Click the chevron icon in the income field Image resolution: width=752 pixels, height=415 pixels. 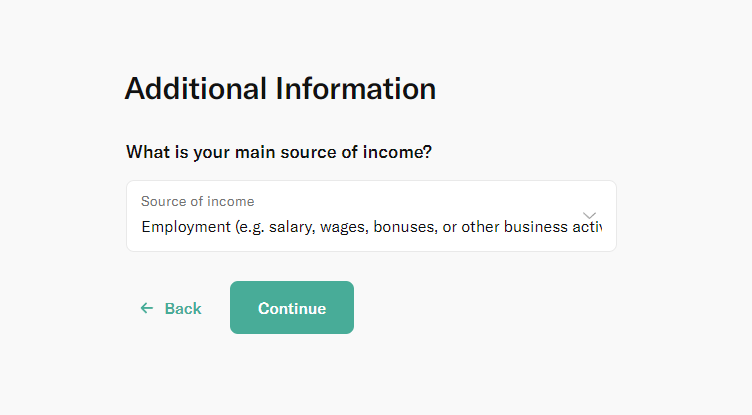coord(589,215)
